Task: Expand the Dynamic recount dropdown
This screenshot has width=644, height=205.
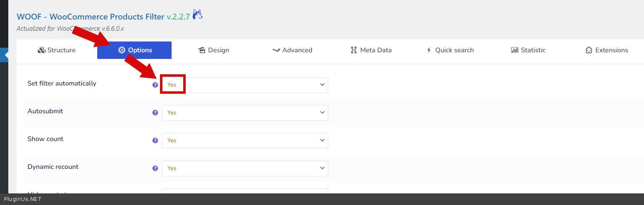Action: 245,168
